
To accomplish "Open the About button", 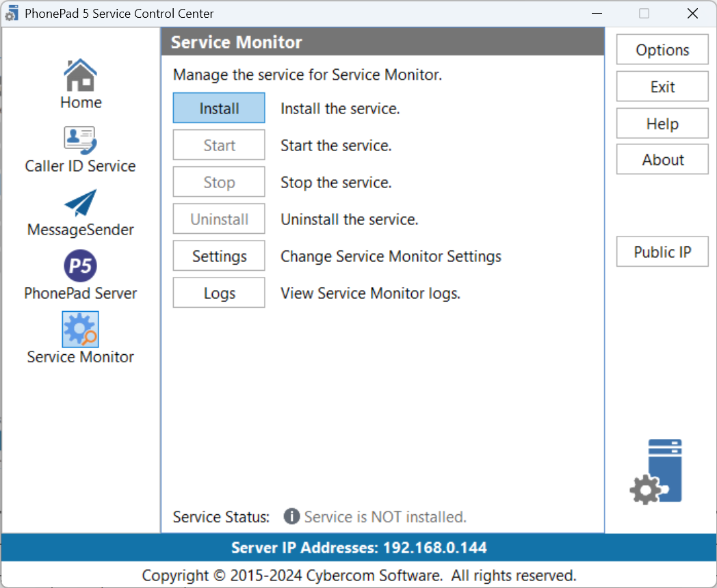I will pos(662,159).
